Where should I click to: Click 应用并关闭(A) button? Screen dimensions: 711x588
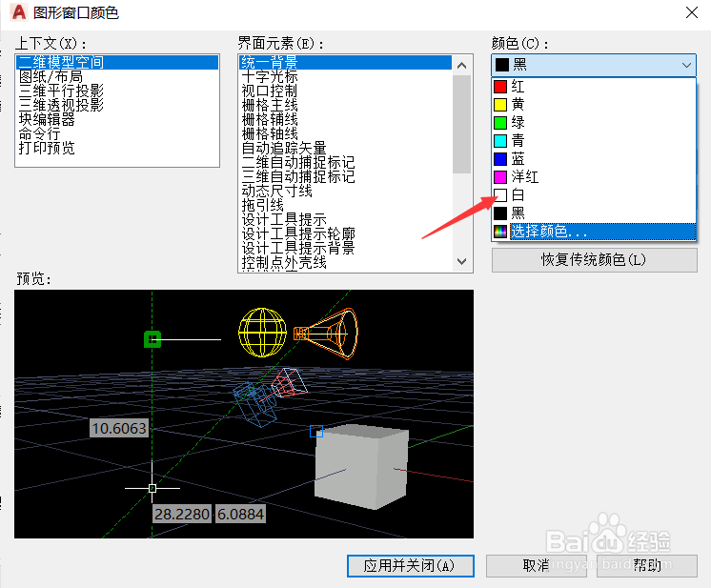pyautogui.click(x=411, y=566)
